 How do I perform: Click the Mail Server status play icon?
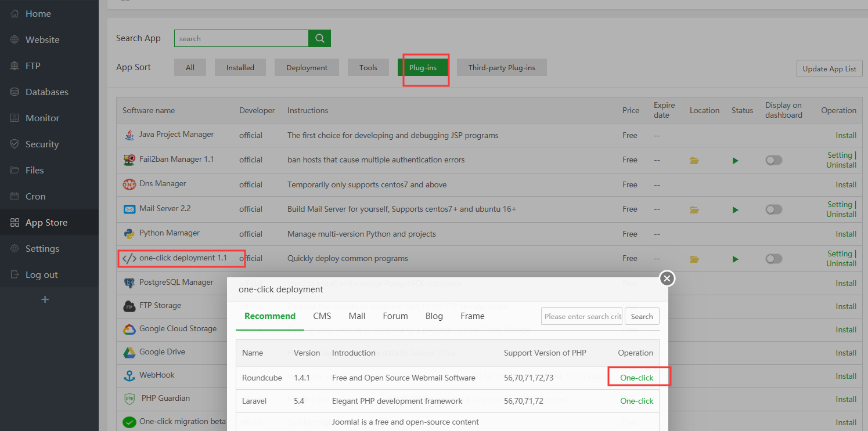[736, 210]
